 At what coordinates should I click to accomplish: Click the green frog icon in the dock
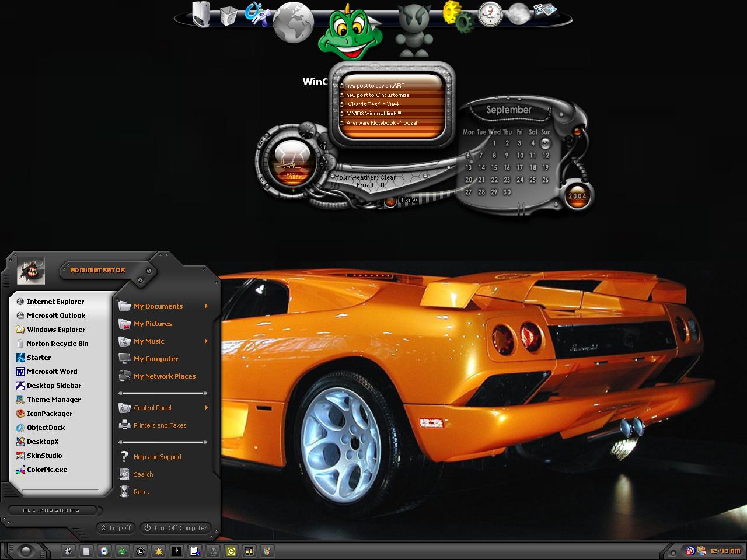click(x=349, y=36)
